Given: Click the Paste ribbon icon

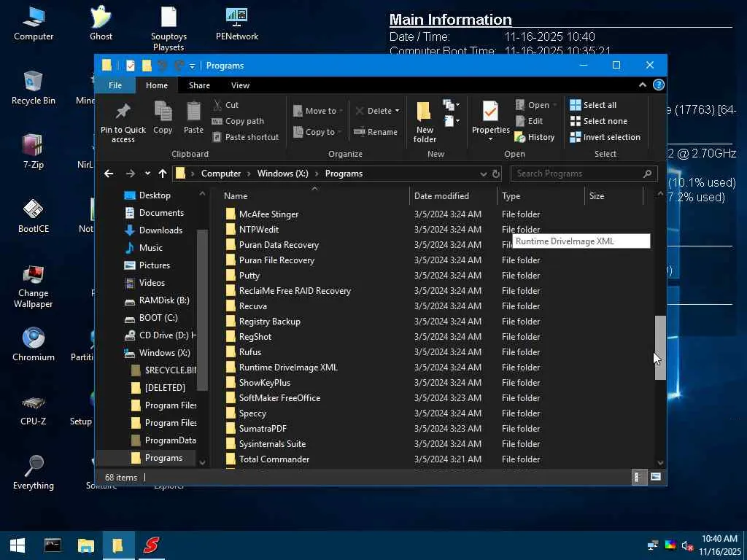Looking at the screenshot, I should [x=193, y=112].
